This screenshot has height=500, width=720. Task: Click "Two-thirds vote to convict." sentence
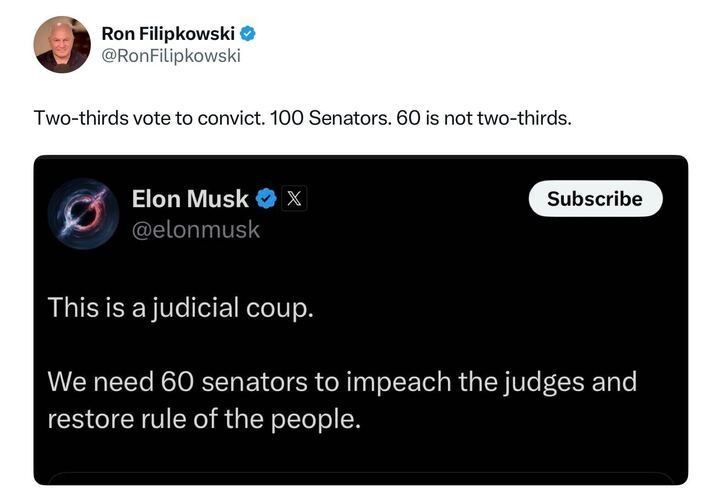tap(148, 118)
